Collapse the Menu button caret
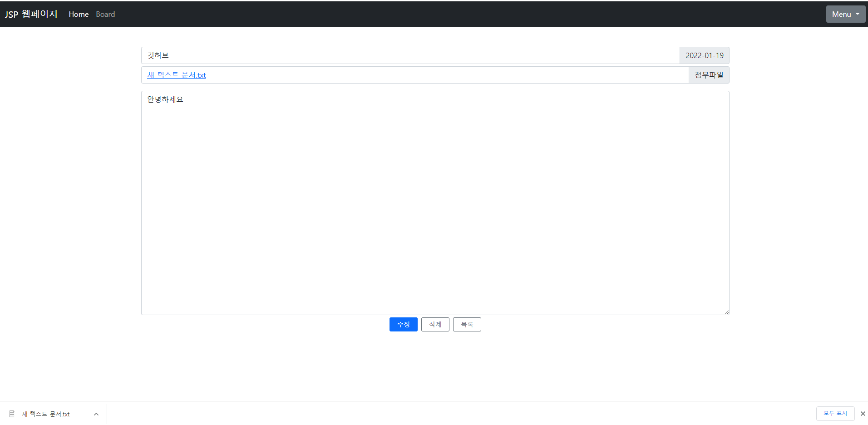 857,14
